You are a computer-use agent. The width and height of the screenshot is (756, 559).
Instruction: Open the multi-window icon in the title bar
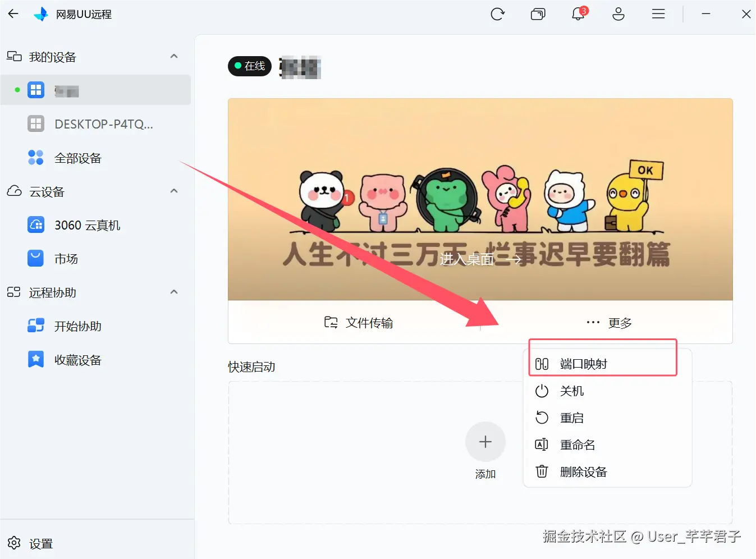click(x=538, y=14)
